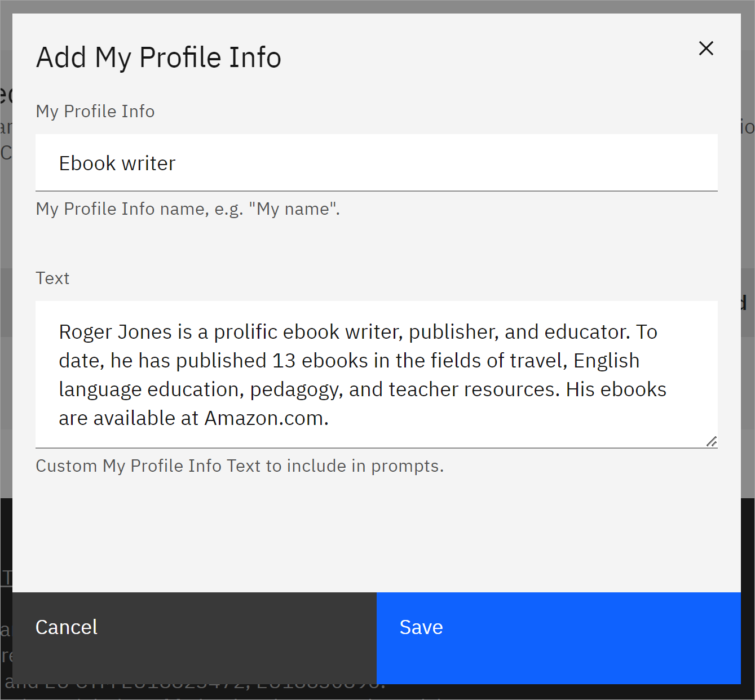Click the helper text under the name field
This screenshot has height=700, width=755.
point(188,209)
